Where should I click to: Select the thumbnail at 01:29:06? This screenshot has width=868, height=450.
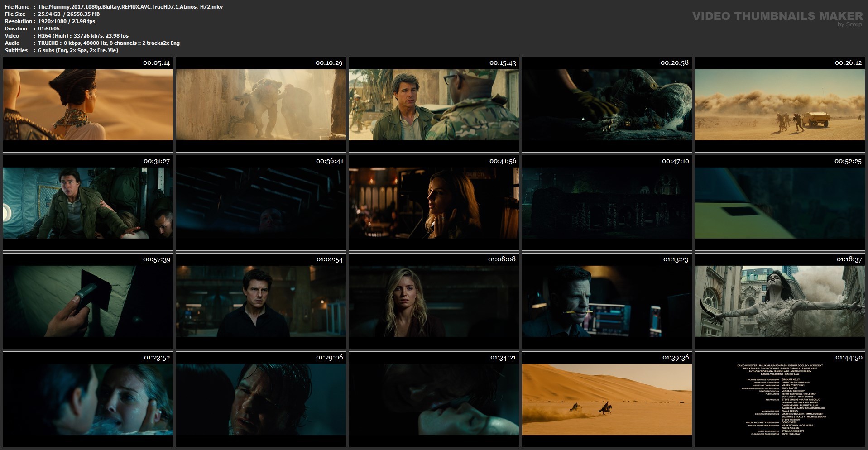261,399
